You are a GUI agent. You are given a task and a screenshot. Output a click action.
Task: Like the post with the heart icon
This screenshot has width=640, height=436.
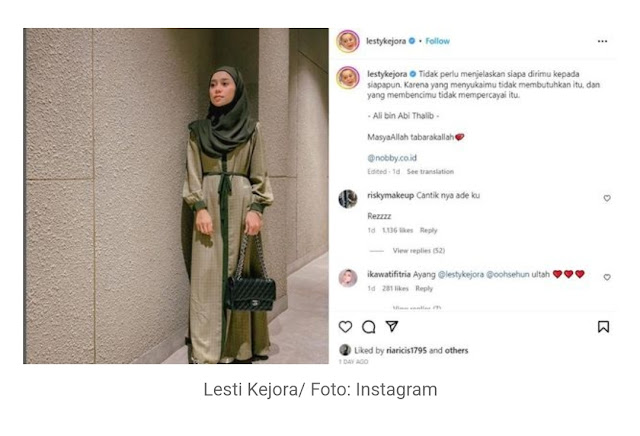345,327
